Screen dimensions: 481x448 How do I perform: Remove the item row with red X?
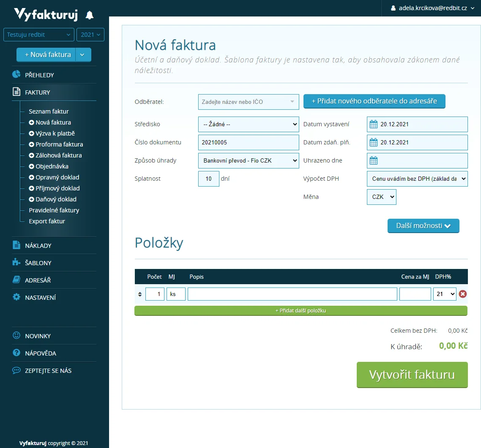463,294
